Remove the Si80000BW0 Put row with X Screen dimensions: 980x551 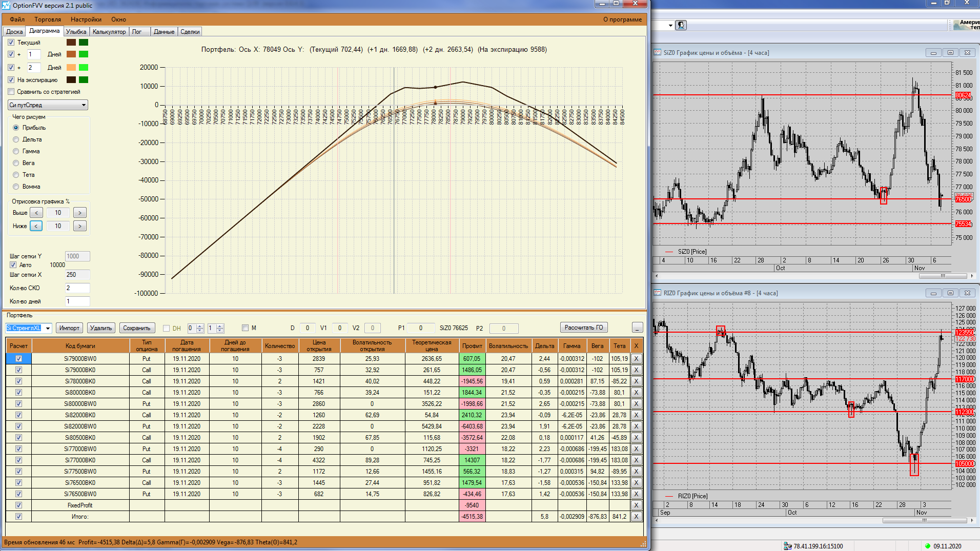636,404
